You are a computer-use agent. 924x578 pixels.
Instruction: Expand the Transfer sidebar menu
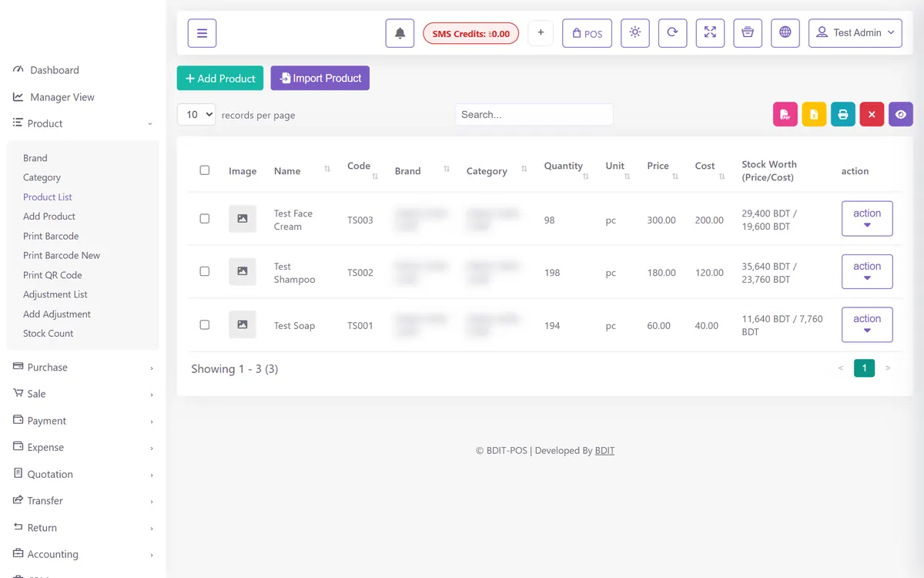click(82, 501)
